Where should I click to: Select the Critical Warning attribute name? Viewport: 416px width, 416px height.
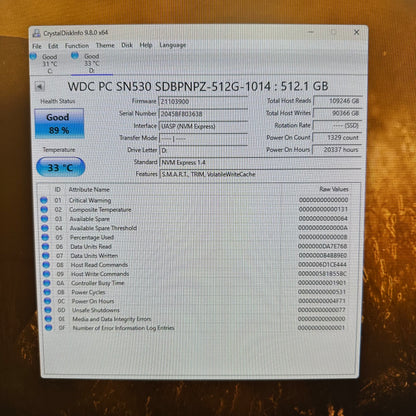90,200
